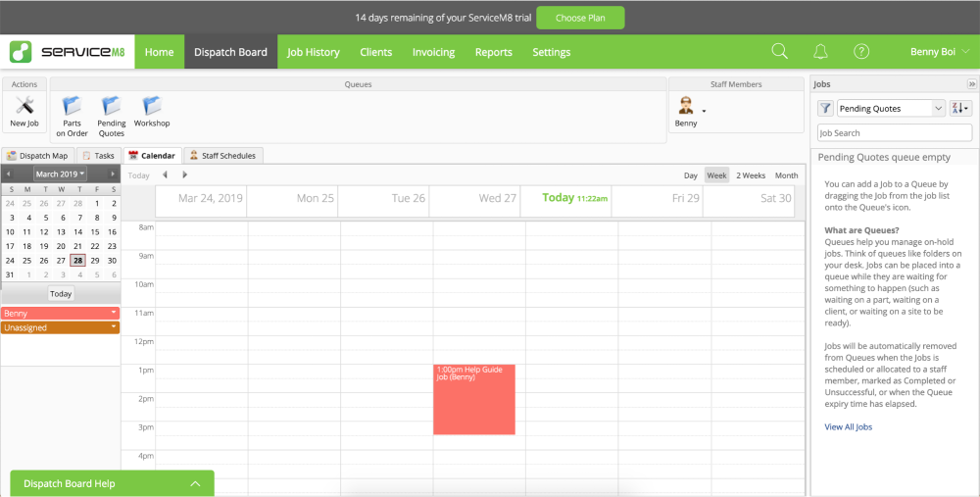
Task: Click the Sat 30 column header
Action: [749, 201]
